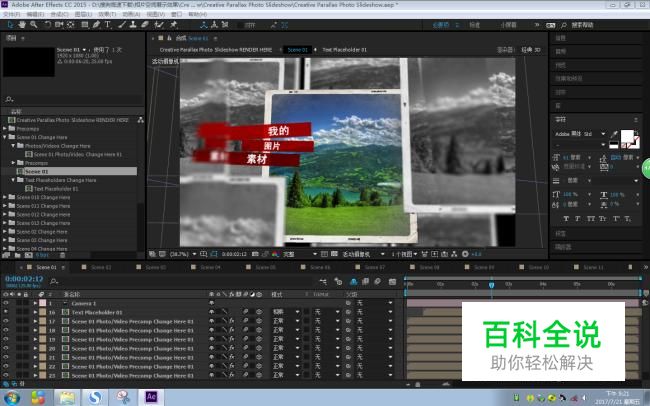Toggle visibility eye of layer 20
The width and height of the screenshot is (650, 406).
point(6,348)
